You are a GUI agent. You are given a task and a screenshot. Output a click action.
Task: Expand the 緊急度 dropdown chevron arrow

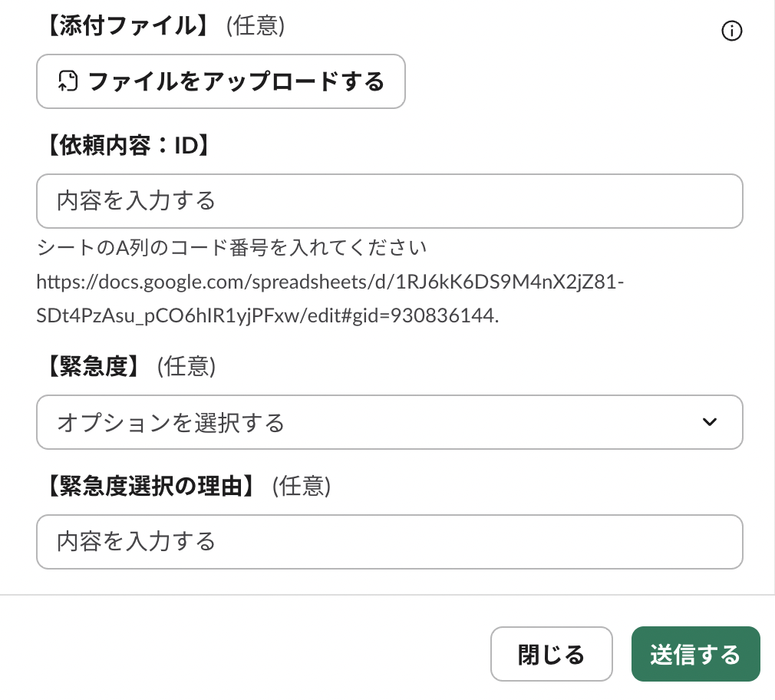tap(710, 422)
